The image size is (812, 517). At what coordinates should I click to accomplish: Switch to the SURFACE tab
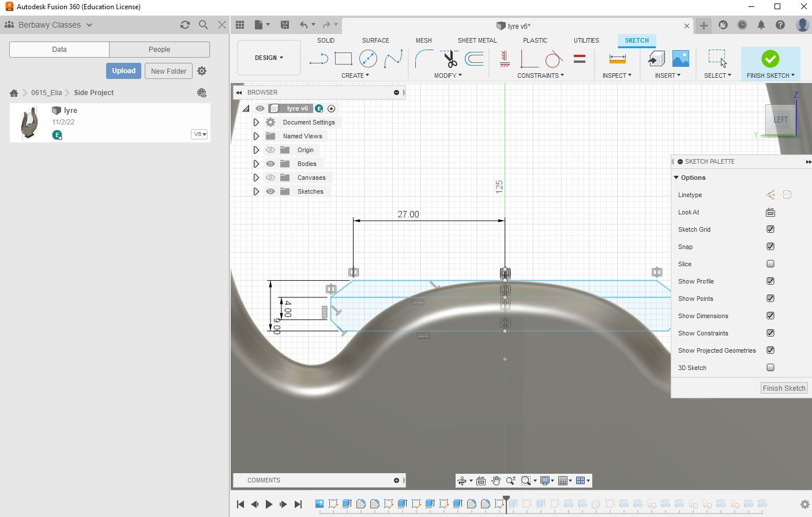click(x=375, y=40)
